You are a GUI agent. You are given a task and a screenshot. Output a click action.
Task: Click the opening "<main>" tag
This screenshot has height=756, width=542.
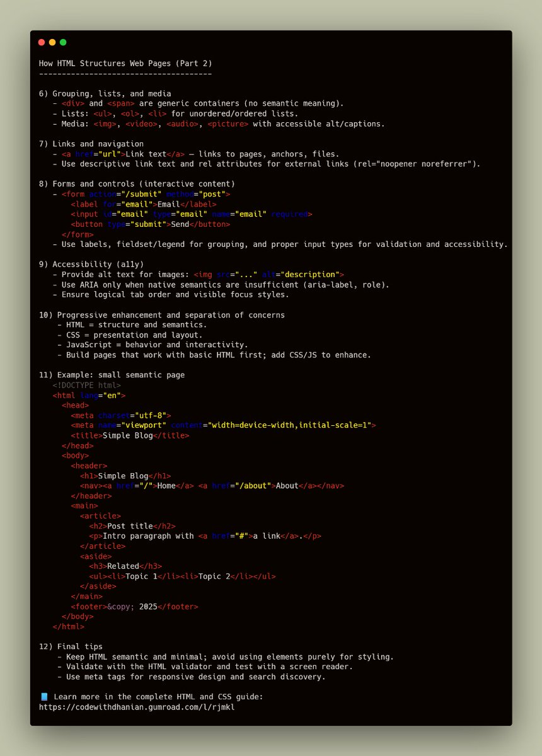[x=84, y=506]
